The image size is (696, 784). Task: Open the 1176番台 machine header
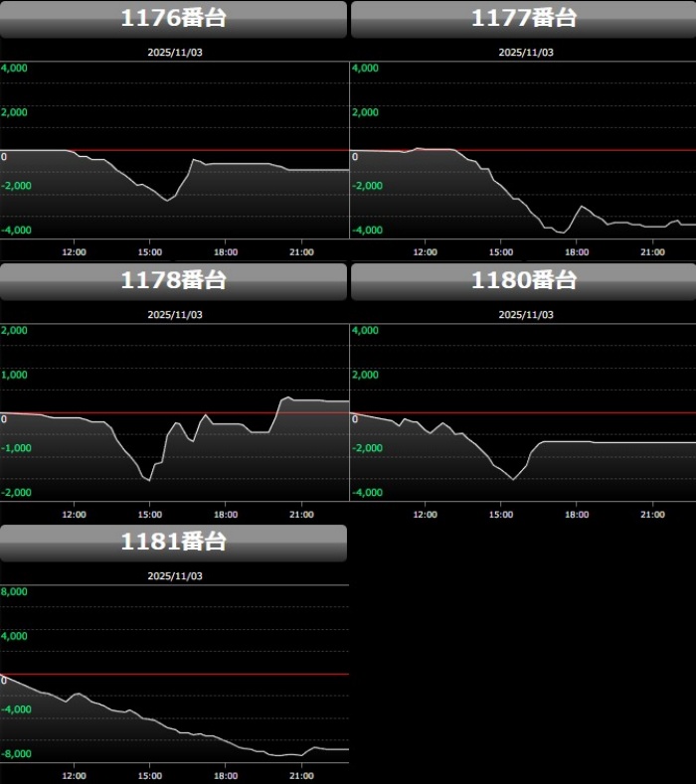pos(173,19)
